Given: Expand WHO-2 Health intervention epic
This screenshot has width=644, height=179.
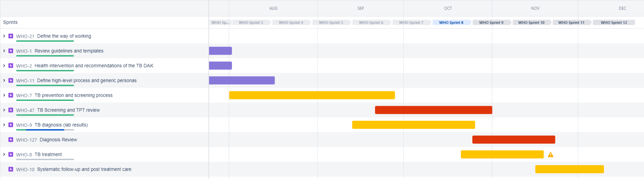Looking at the screenshot, I should coord(4,65).
